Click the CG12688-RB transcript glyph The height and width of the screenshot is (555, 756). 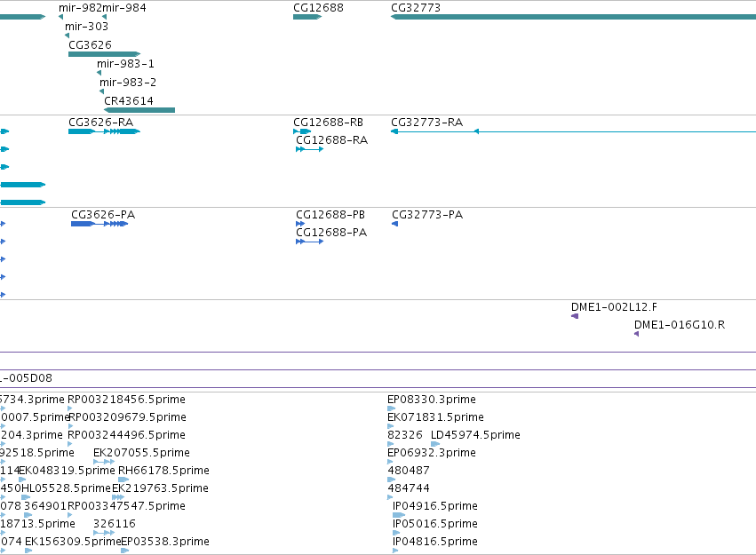click(302, 131)
